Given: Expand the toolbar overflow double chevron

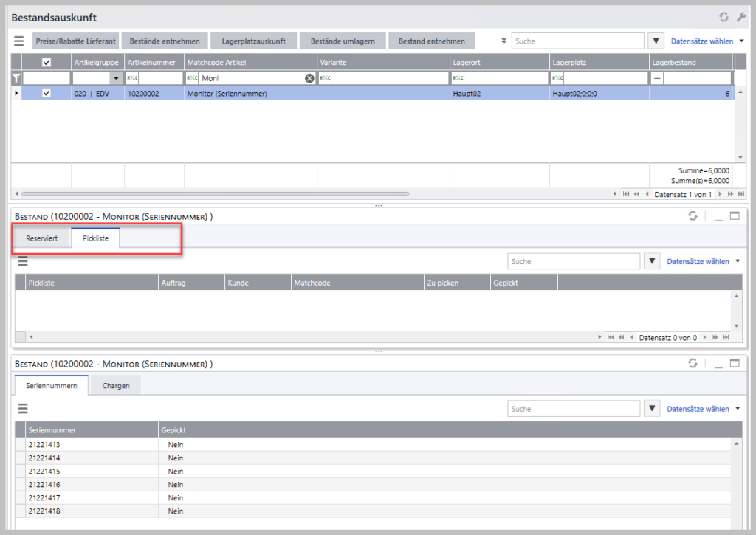Looking at the screenshot, I should click(x=504, y=41).
